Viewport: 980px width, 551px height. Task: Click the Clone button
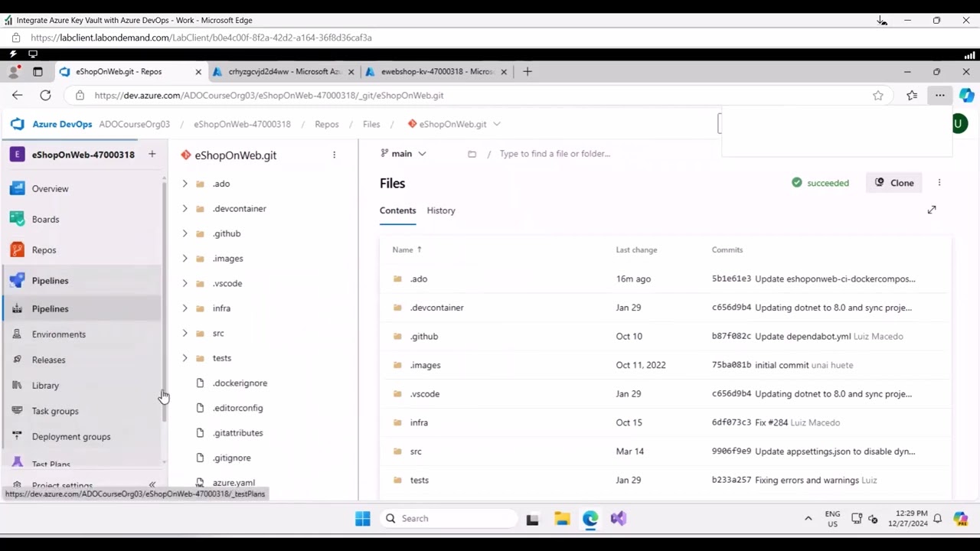point(894,183)
